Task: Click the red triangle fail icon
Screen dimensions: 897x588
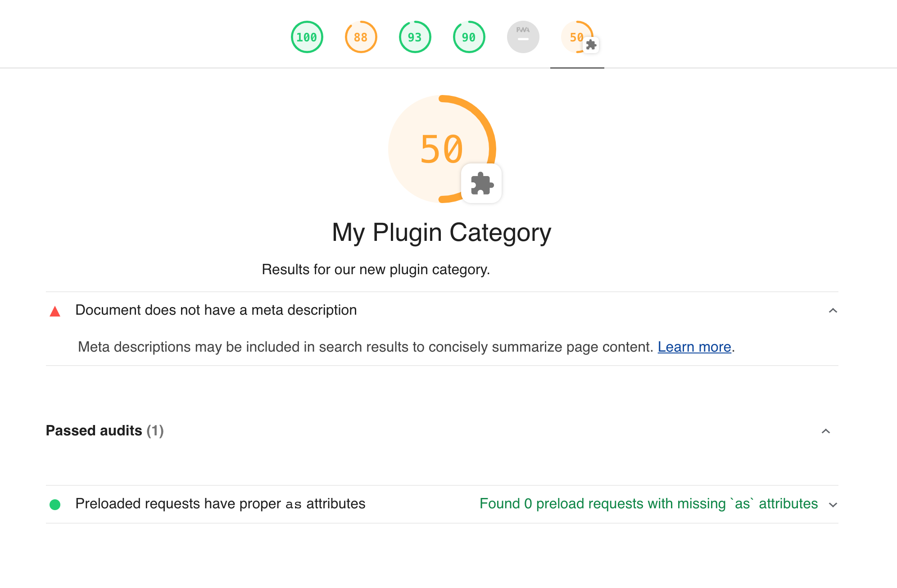Action: [55, 311]
